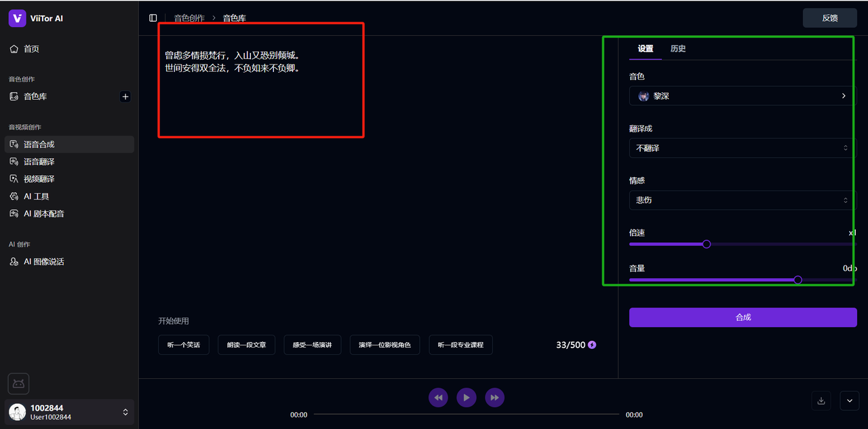Image resolution: width=868 pixels, height=429 pixels.
Task: Open the 情感 emotion dropdown
Action: pos(742,200)
